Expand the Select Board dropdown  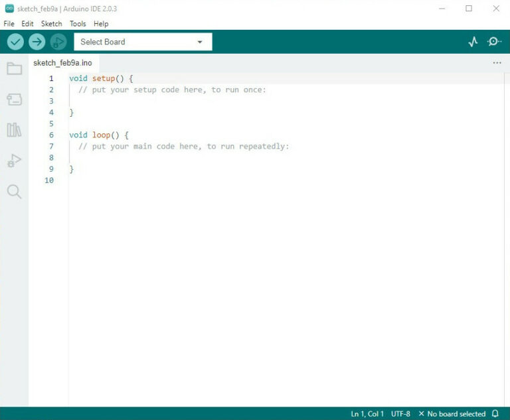(x=143, y=42)
